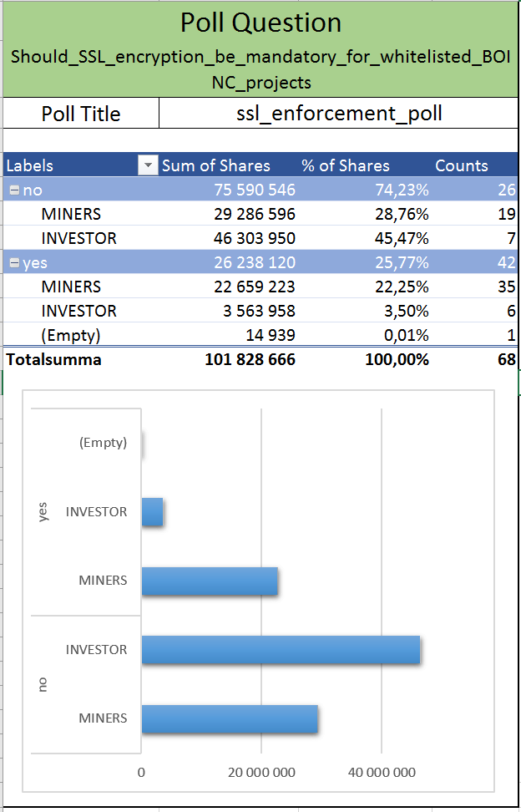The image size is (521, 812).
Task: Select the 46 303 950 cell
Action: (255, 238)
